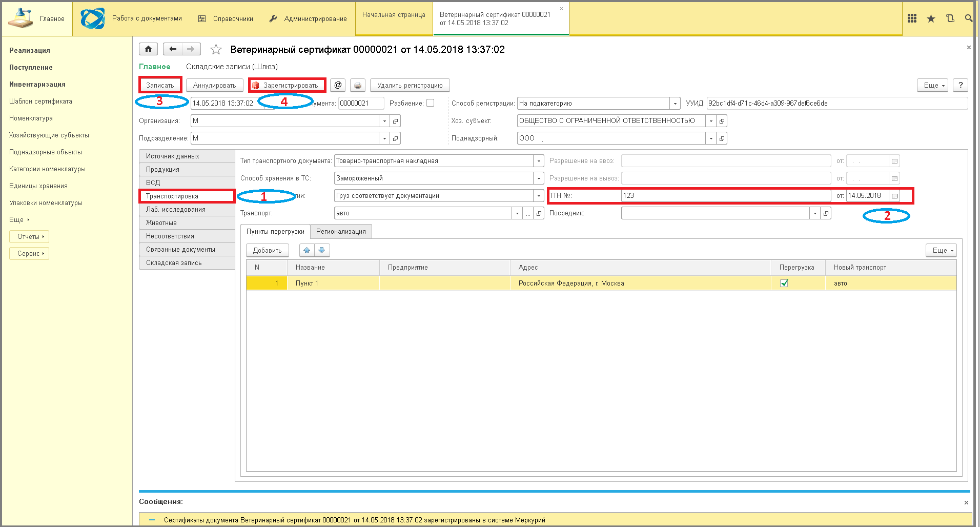This screenshot has width=980, height=527.
Task: Open favorites star in top bar
Action: pyautogui.click(x=931, y=18)
